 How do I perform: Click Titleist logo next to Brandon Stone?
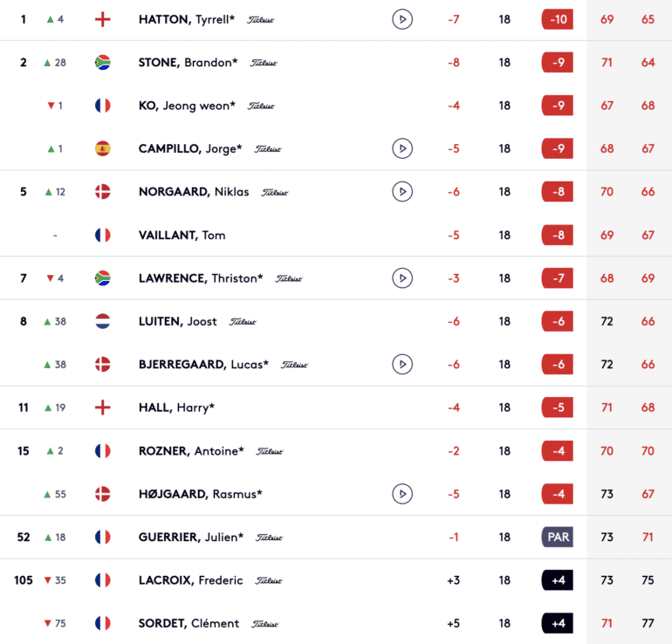point(264,63)
